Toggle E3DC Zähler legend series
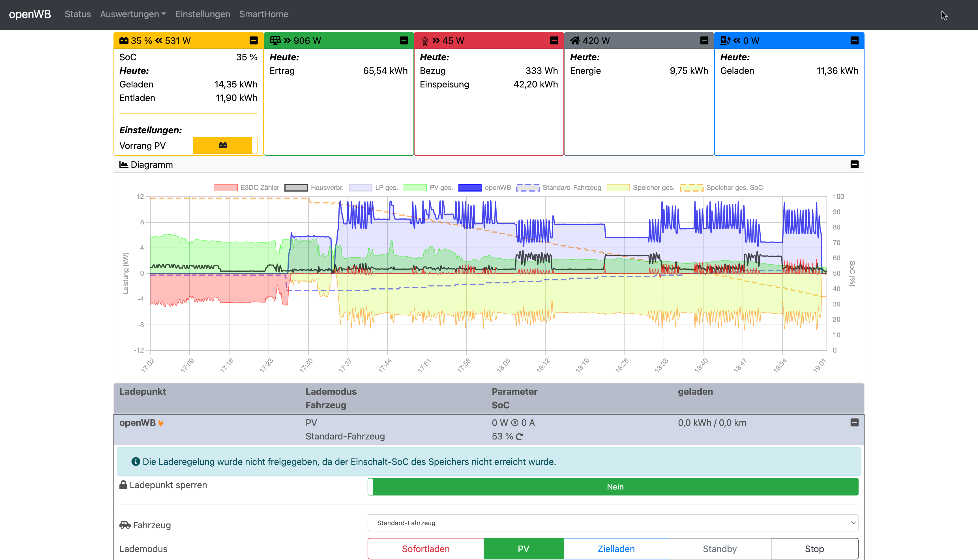The height and width of the screenshot is (560, 978). click(x=247, y=188)
